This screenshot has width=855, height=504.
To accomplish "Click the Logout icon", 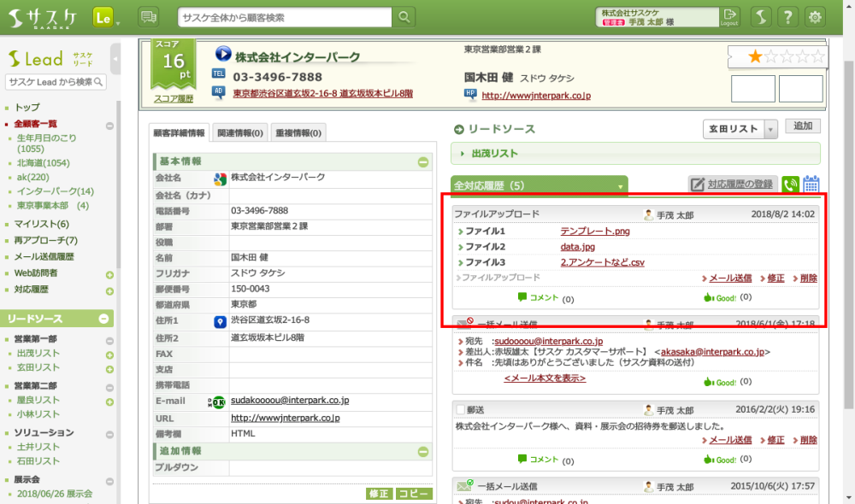I will [x=729, y=17].
